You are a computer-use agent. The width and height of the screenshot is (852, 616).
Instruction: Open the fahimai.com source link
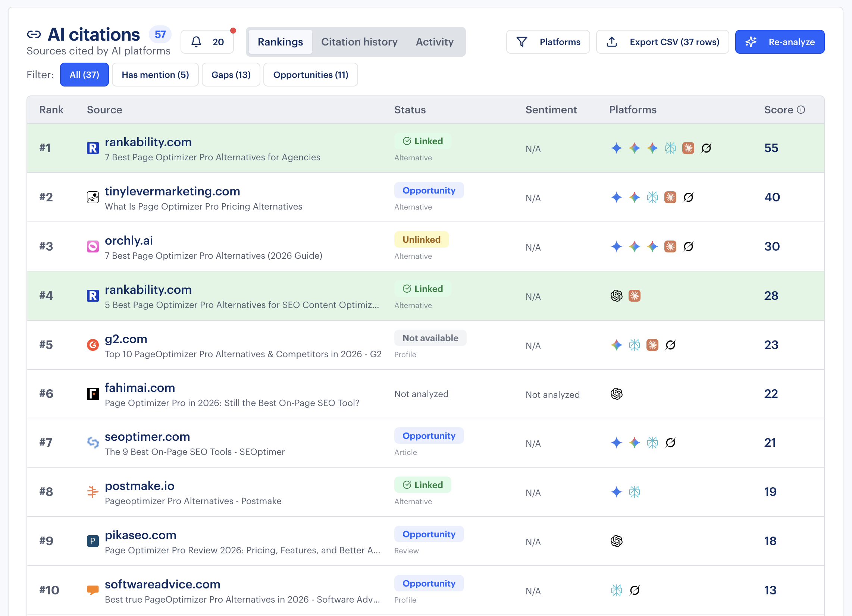[140, 388]
